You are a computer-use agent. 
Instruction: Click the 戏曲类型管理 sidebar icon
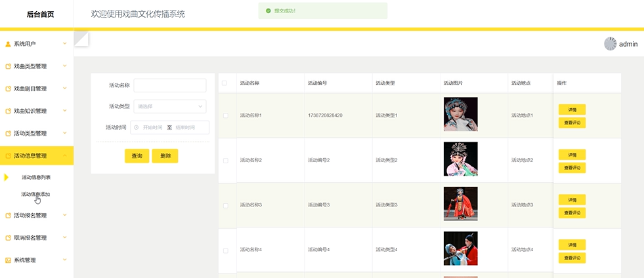[x=8, y=66]
